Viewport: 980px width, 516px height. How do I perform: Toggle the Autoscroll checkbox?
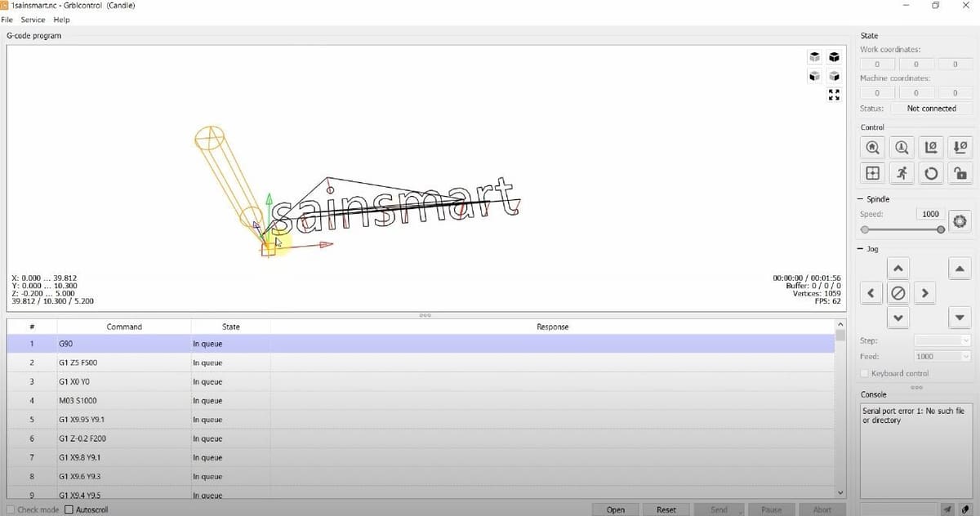click(x=69, y=509)
